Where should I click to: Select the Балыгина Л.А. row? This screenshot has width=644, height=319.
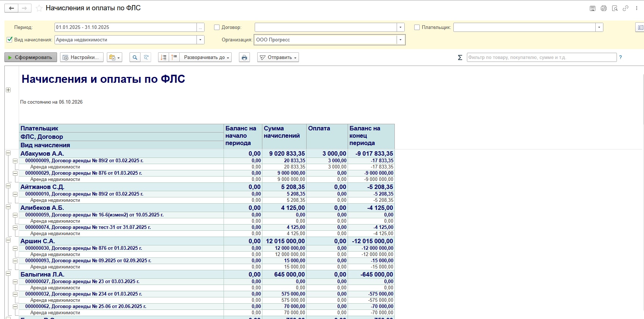point(207,275)
